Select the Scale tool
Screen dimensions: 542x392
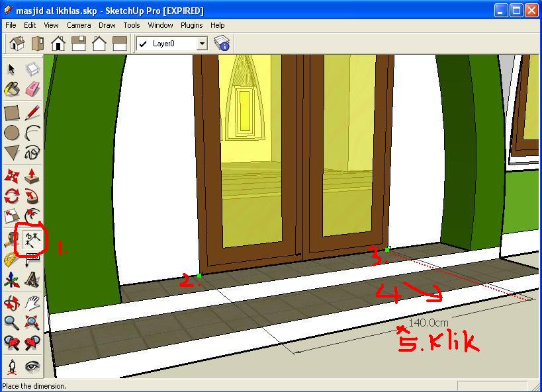pos(12,216)
